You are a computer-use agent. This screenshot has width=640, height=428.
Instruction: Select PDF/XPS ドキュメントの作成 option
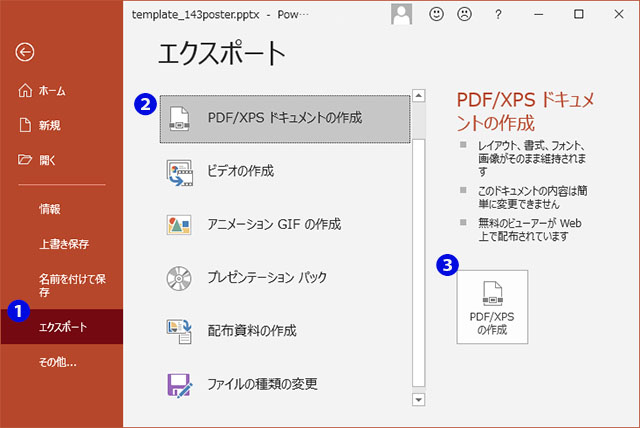click(x=285, y=119)
